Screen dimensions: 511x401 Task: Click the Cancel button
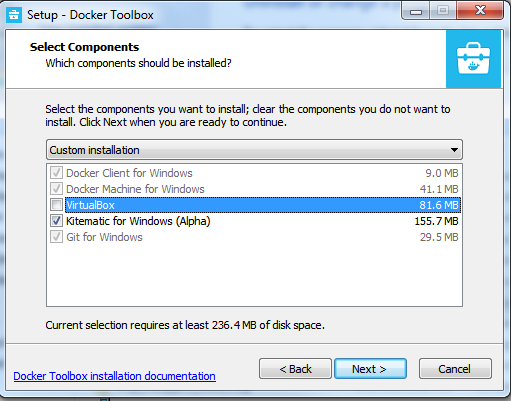click(455, 369)
